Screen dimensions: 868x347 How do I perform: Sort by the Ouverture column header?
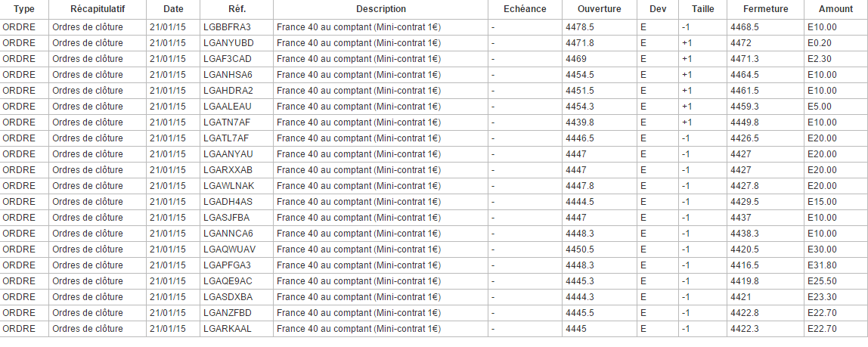(599, 9)
